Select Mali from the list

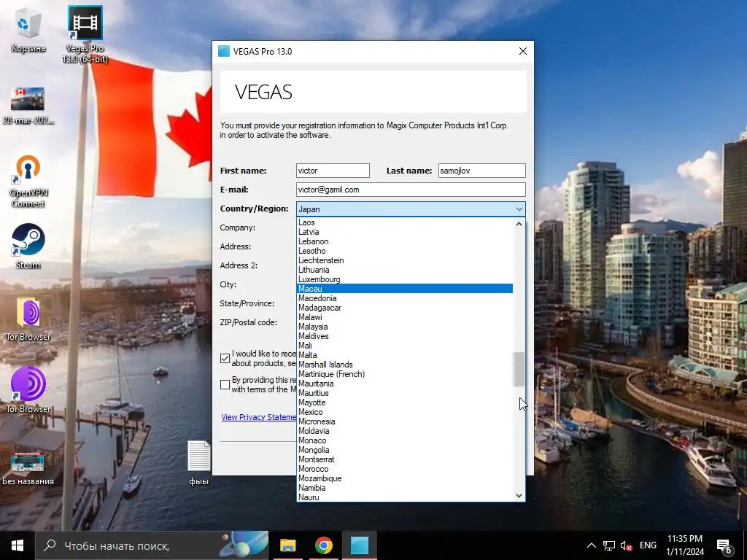click(404, 346)
